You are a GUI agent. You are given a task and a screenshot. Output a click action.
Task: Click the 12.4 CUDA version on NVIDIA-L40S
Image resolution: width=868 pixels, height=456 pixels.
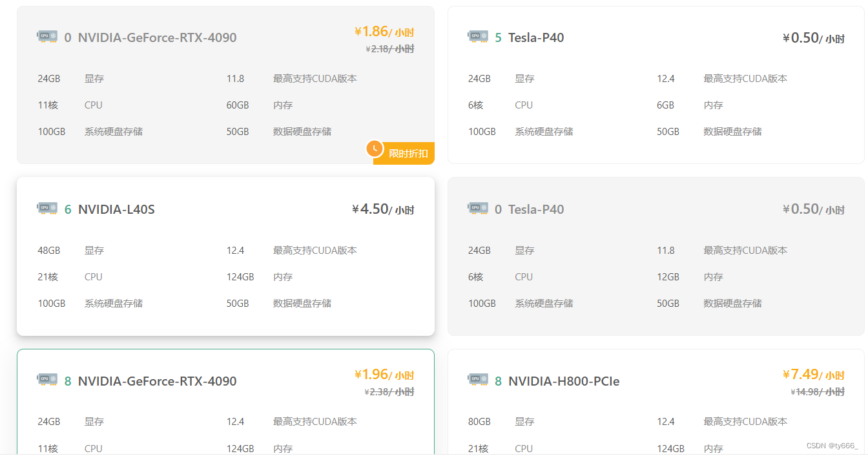coord(235,251)
